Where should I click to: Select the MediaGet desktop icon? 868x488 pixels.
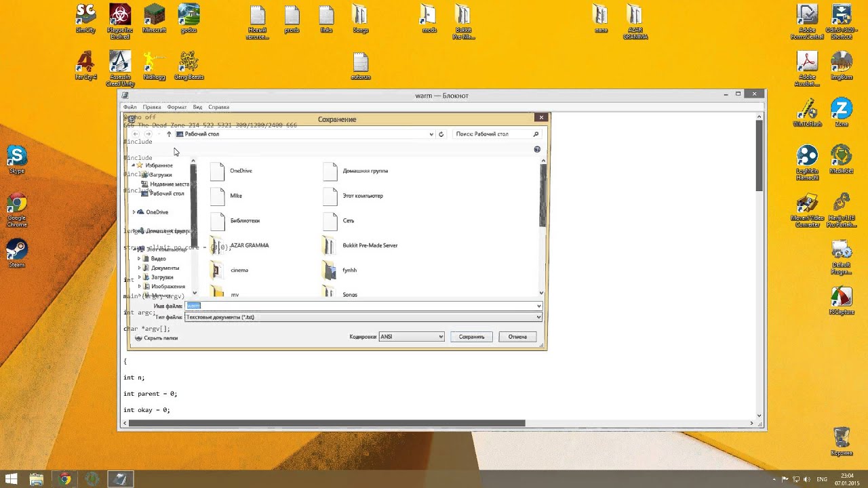(x=842, y=159)
